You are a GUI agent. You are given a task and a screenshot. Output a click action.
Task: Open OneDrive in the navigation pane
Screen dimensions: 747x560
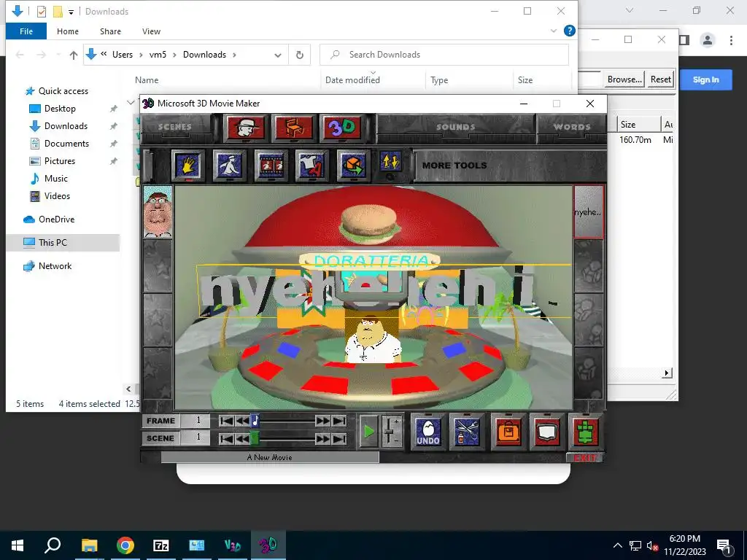[56, 219]
